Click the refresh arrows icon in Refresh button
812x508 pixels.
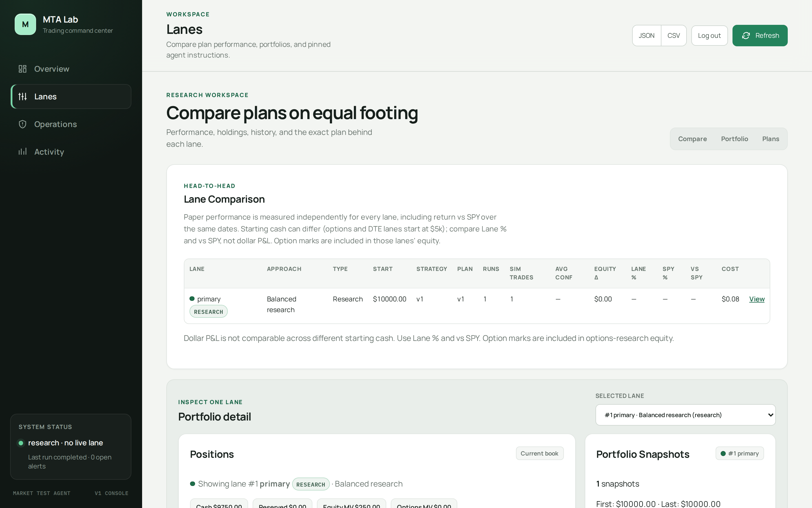pos(745,36)
